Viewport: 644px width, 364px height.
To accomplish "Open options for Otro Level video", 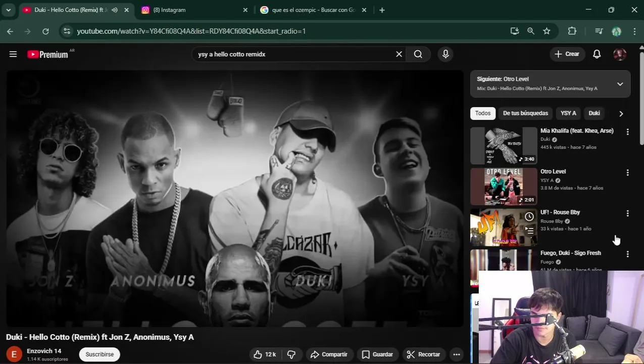I will (x=628, y=172).
